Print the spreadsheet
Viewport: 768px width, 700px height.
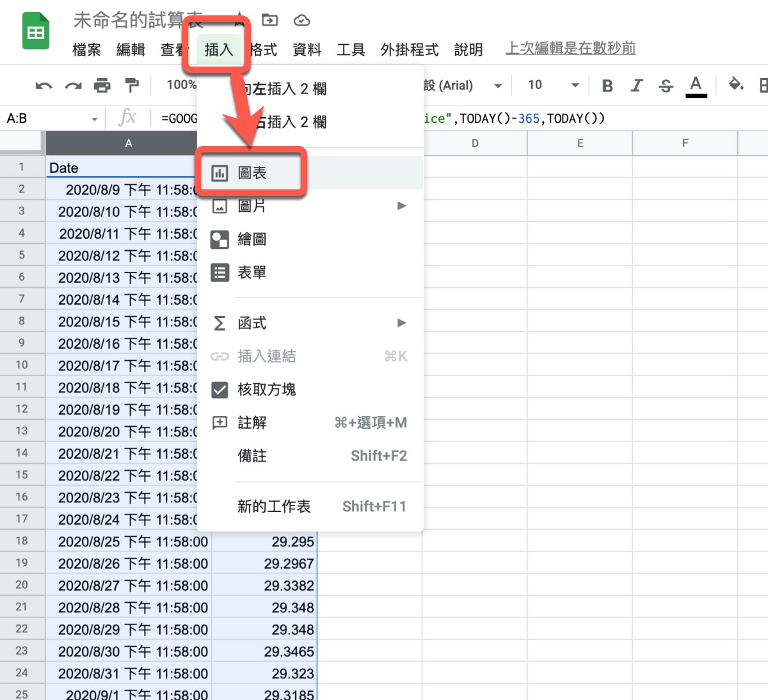click(x=102, y=85)
